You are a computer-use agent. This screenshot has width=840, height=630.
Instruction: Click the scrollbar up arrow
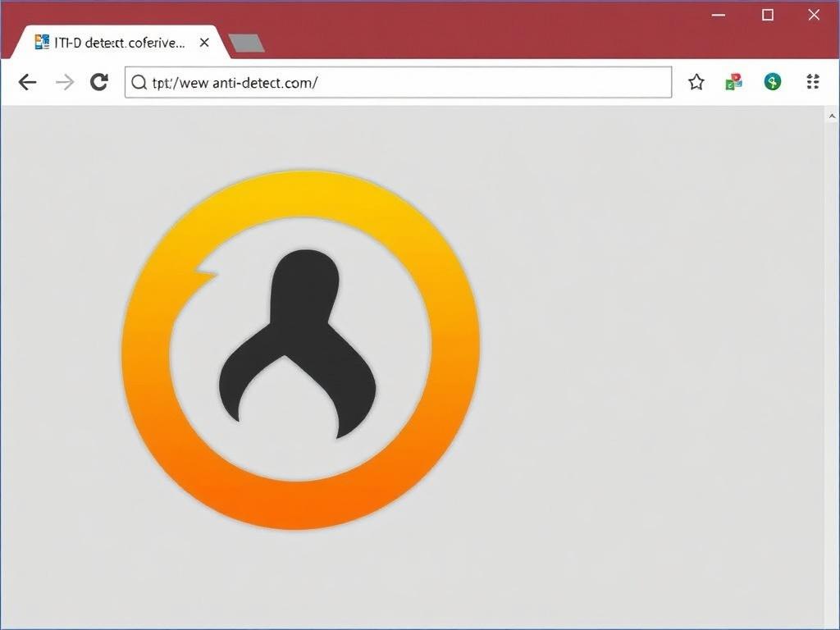829,117
